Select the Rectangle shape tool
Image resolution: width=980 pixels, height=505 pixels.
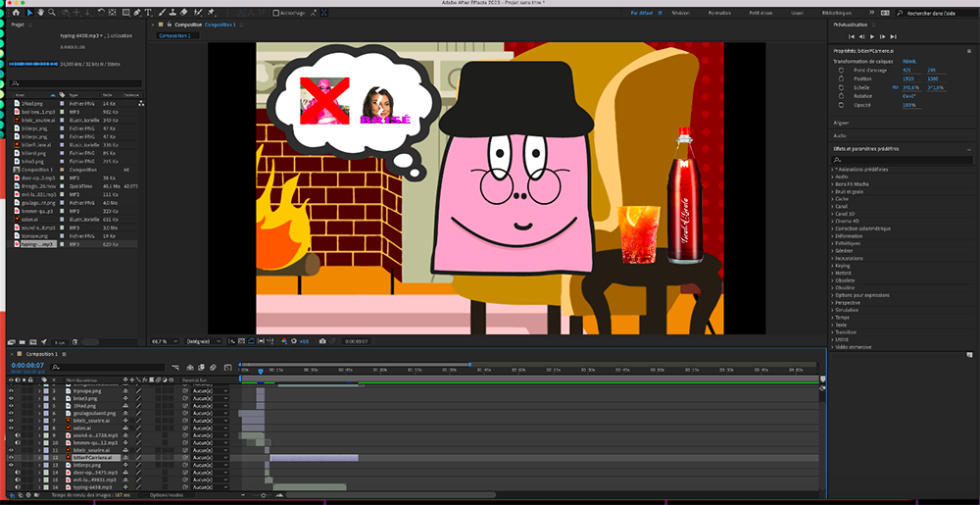click(126, 13)
